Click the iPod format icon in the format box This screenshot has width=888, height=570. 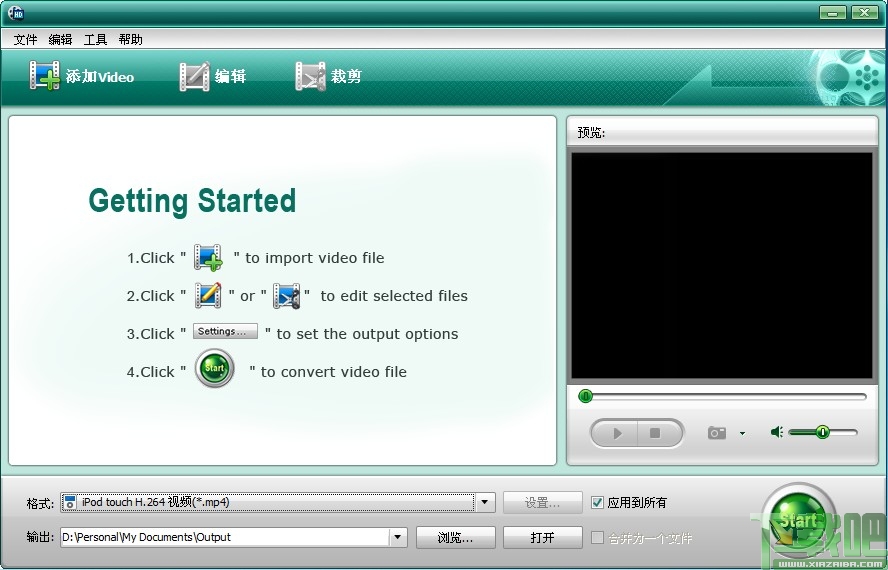tap(70, 502)
